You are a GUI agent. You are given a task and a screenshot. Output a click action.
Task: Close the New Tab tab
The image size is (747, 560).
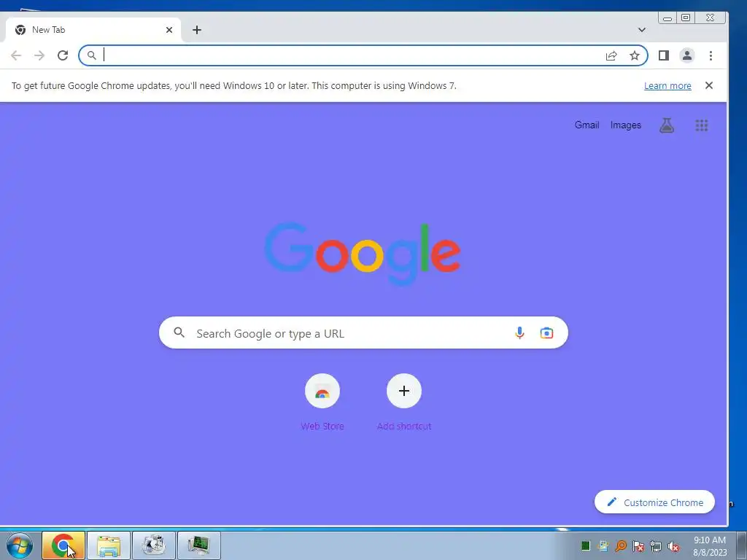(169, 30)
